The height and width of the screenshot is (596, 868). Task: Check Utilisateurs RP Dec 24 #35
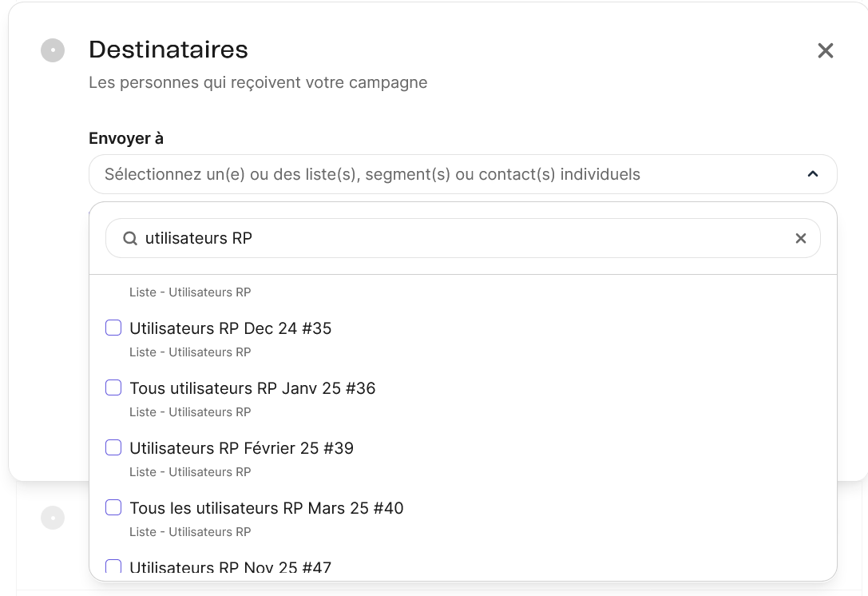tap(113, 328)
